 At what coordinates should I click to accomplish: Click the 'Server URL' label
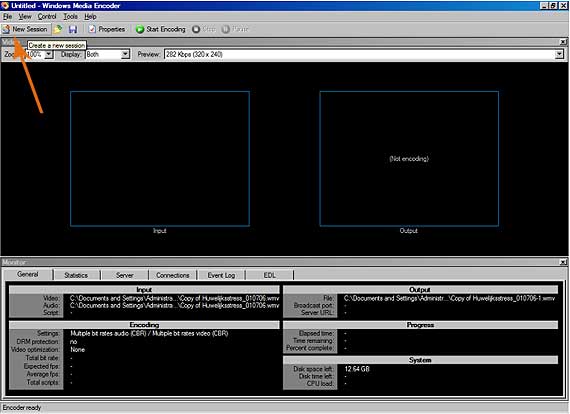[x=317, y=313]
